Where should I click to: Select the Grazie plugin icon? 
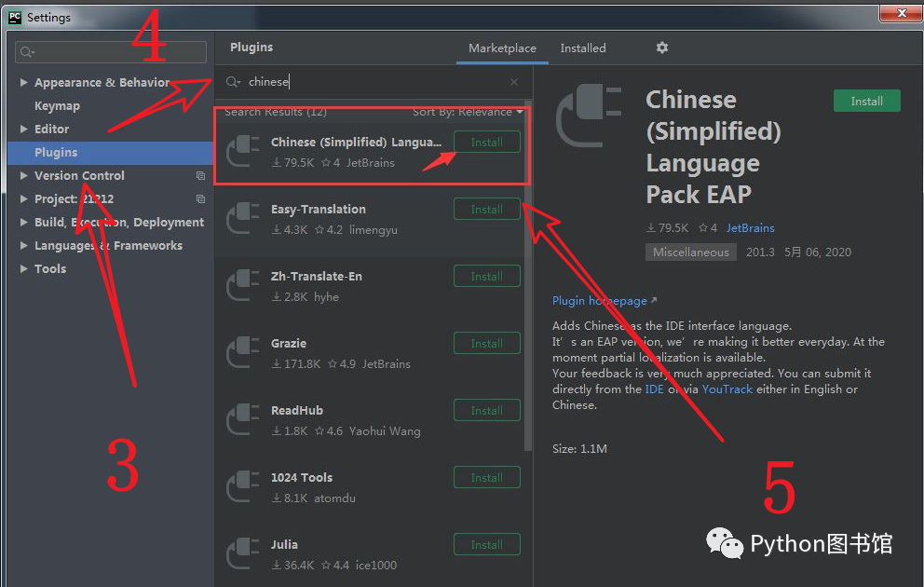[242, 353]
